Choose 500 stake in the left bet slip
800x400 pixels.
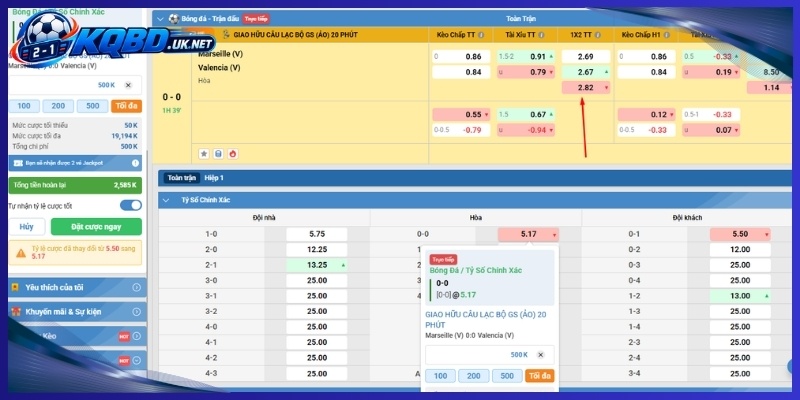(92, 106)
